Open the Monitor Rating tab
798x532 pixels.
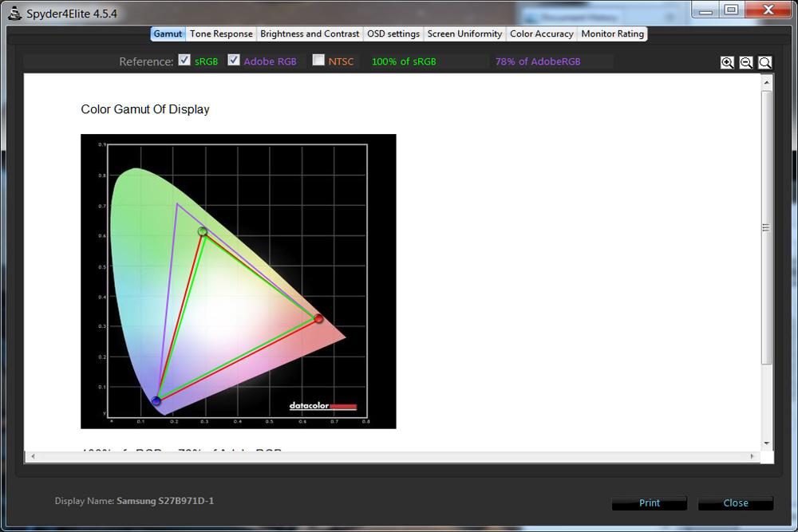613,33
